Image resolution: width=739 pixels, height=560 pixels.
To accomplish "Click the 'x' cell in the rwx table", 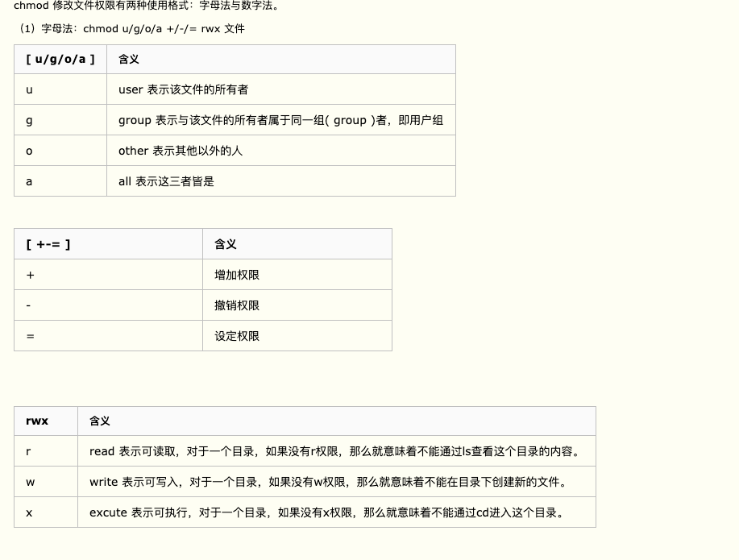I will (46, 512).
